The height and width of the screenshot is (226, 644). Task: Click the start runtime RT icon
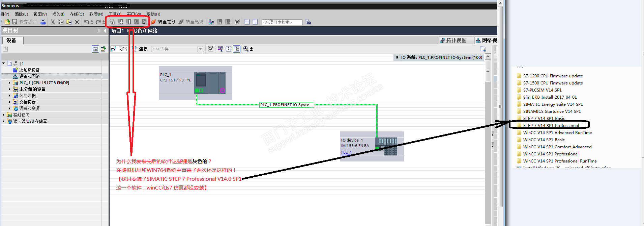pyautogui.click(x=144, y=22)
